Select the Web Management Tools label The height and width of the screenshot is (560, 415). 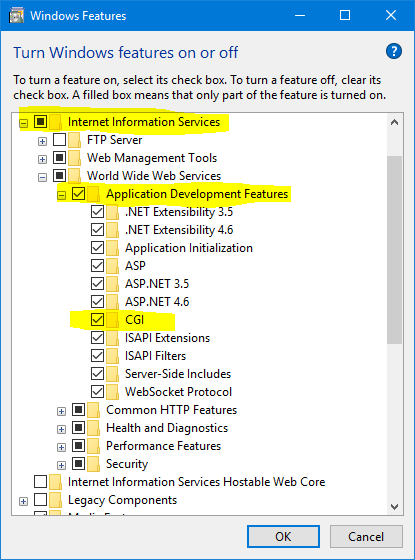tap(152, 158)
